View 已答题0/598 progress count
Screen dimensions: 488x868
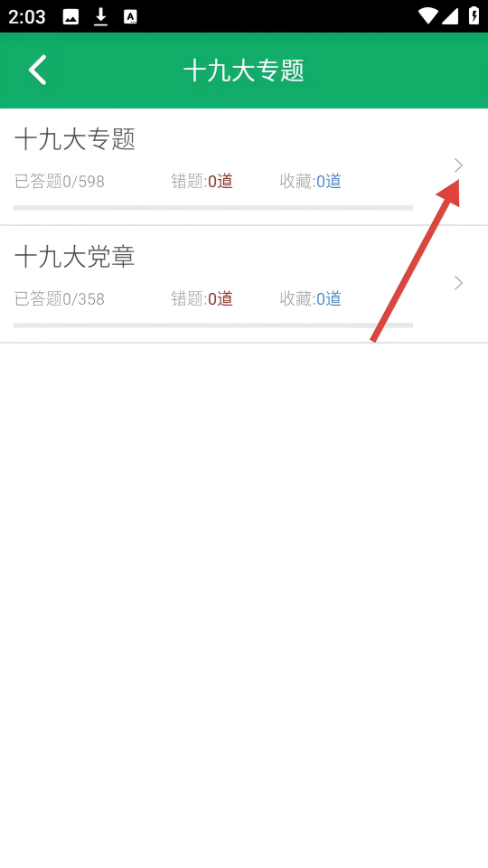[x=60, y=182]
